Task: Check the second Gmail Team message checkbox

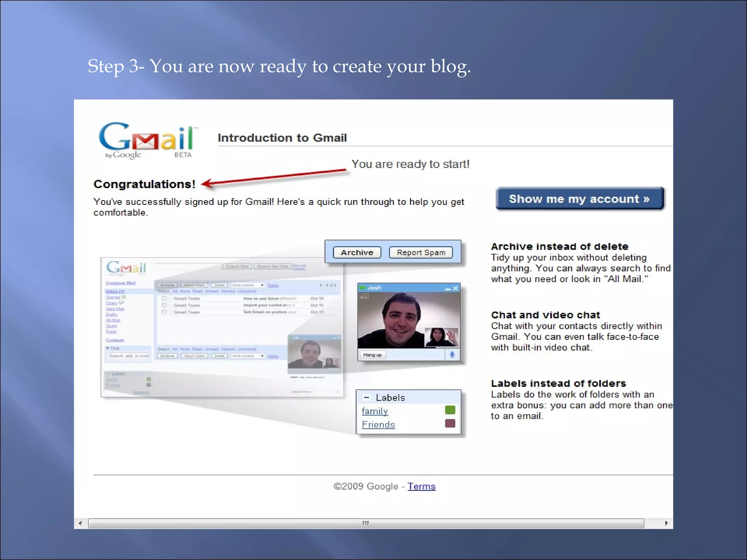Action: point(164,305)
